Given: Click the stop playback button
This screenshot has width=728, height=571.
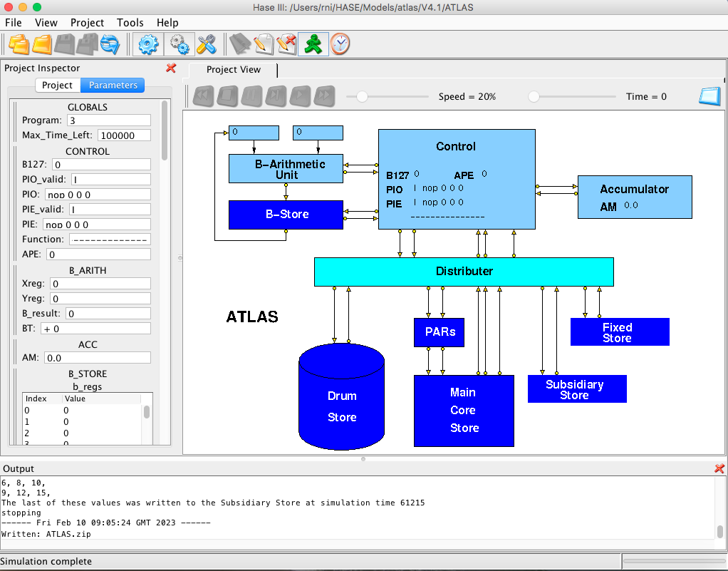Looking at the screenshot, I should point(227,96).
